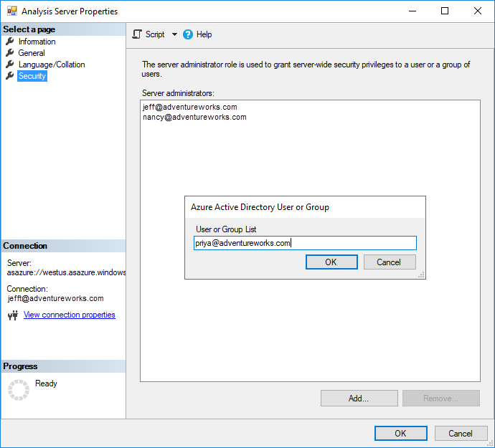Screen dimensions: 495x448
Task: Click the Help label in toolbar
Action: [204, 34]
